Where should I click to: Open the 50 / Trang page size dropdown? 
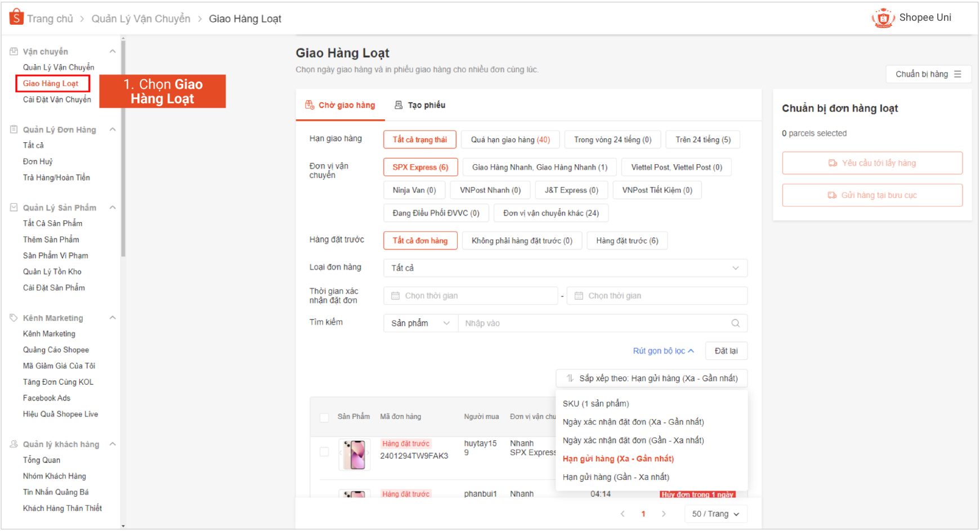point(715,513)
